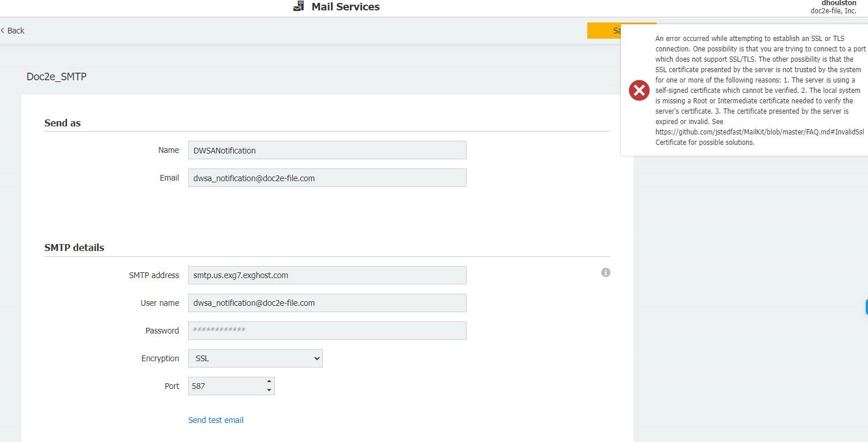Viewport: 868px width, 442px height.
Task: Click the blue tab on right edge
Action: pos(866,307)
